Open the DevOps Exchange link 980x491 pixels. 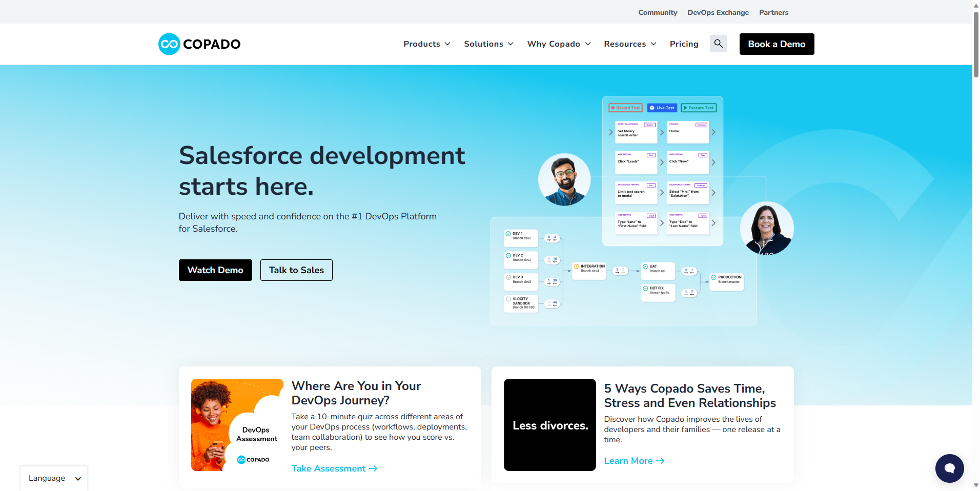tap(718, 12)
